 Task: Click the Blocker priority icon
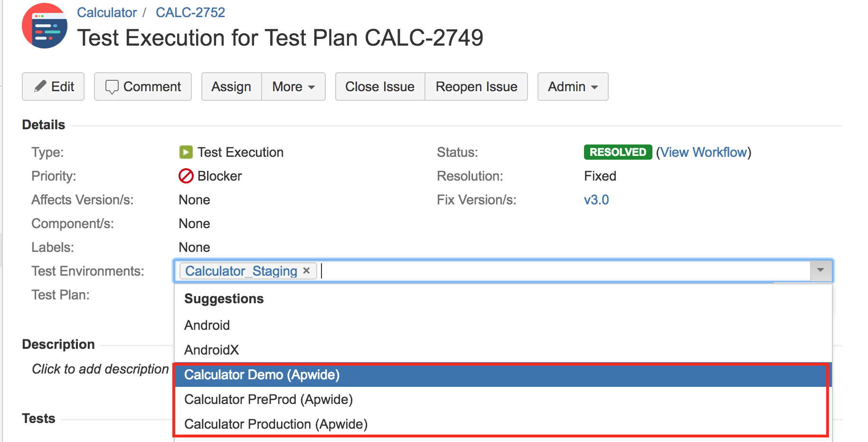[186, 176]
